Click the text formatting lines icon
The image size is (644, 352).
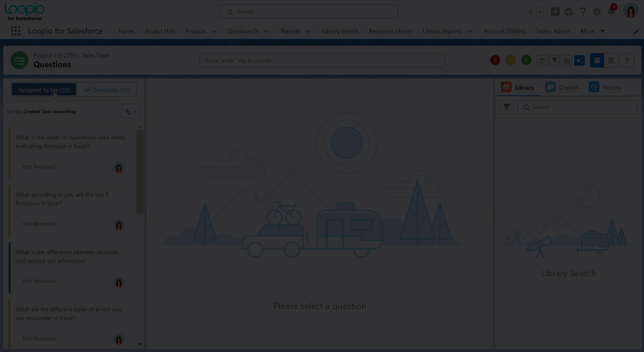point(567,60)
